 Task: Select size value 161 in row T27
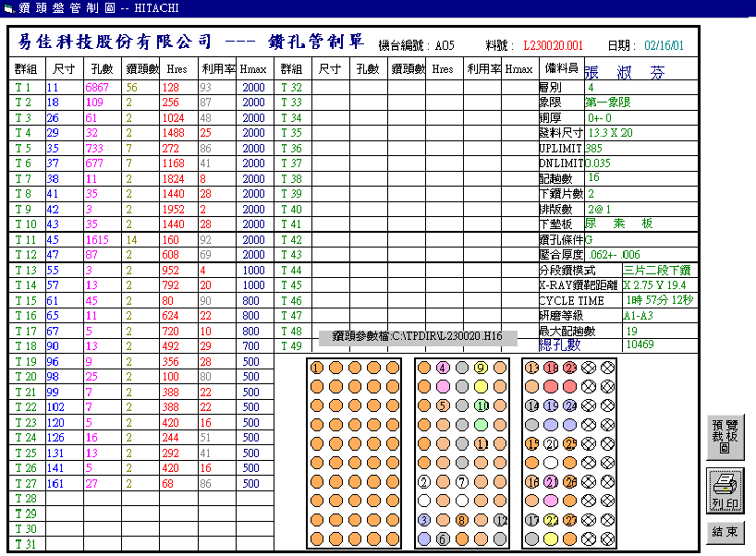coord(55,484)
